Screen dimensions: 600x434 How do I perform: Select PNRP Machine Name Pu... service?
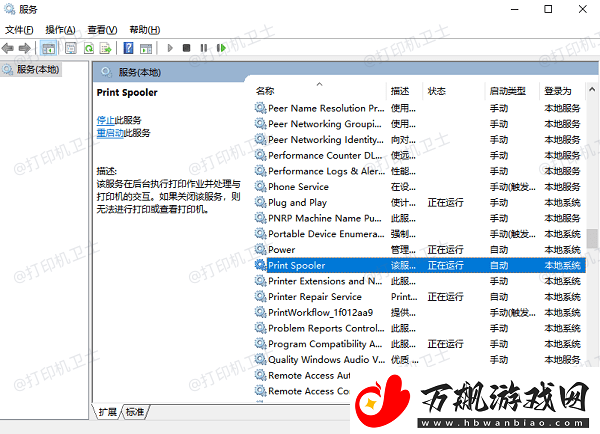point(420,218)
